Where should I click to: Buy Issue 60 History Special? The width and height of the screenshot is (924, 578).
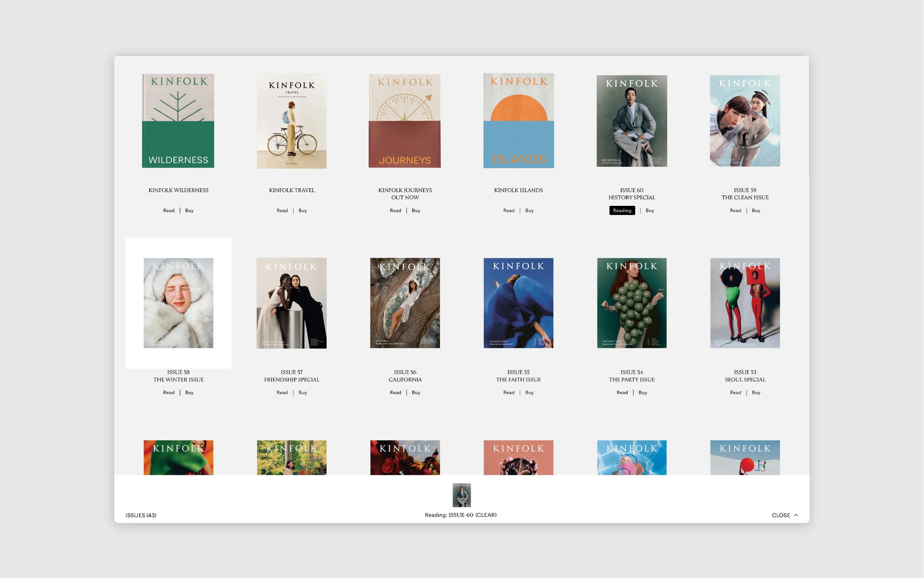pyautogui.click(x=650, y=211)
